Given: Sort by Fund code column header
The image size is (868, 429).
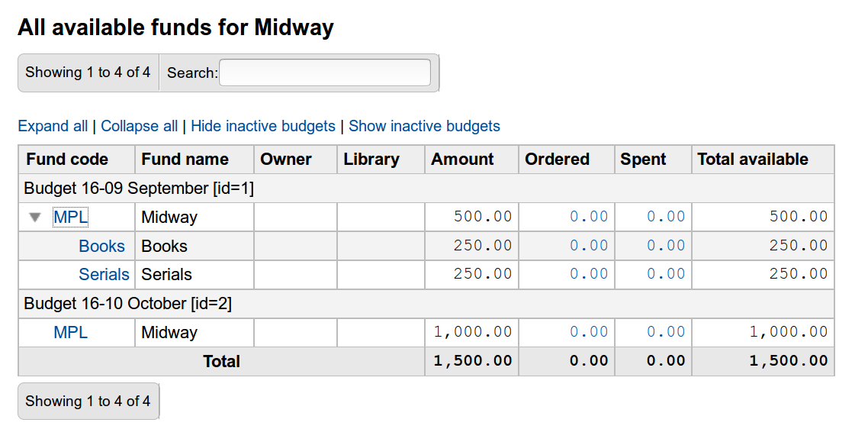Looking at the screenshot, I should tap(67, 160).
